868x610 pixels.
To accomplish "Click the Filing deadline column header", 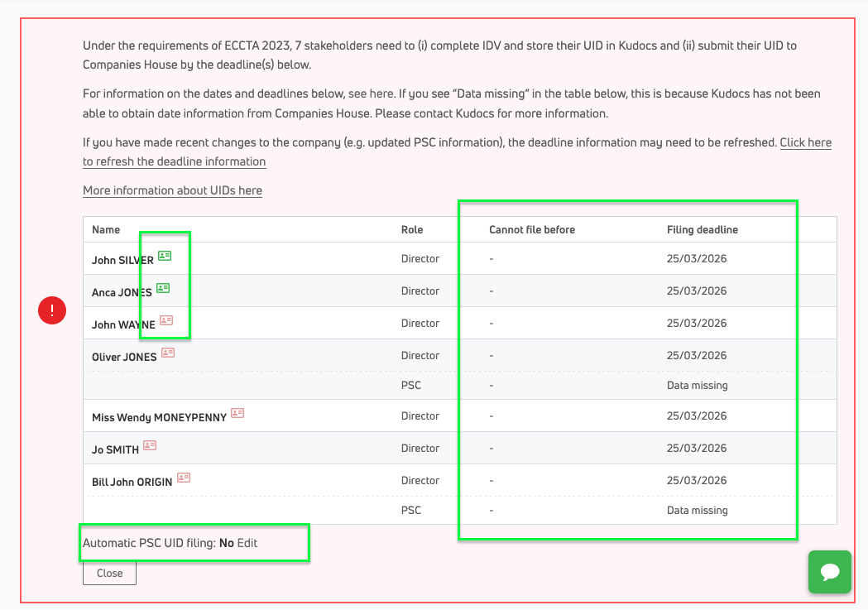I will click(702, 229).
